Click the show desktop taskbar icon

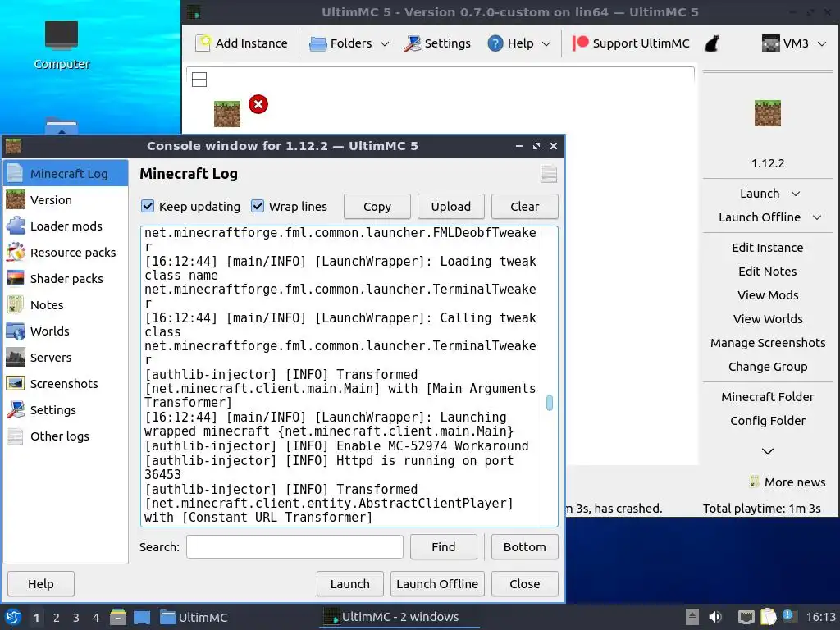click(142, 617)
